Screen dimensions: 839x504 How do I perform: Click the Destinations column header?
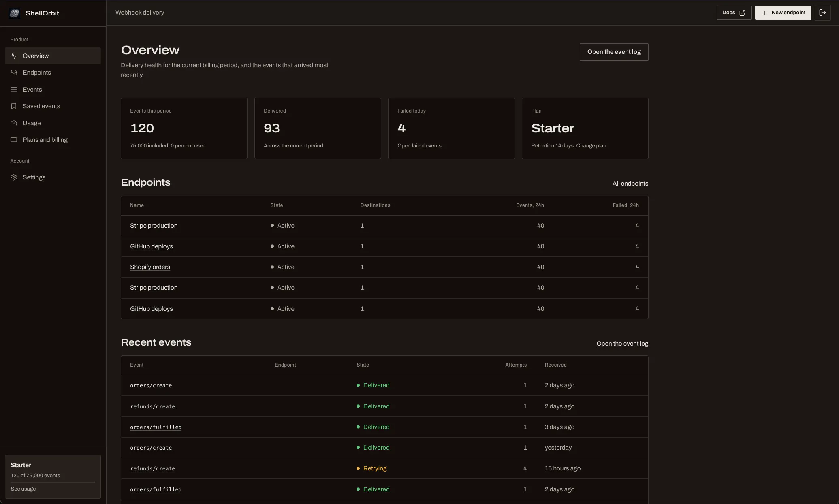375,205
